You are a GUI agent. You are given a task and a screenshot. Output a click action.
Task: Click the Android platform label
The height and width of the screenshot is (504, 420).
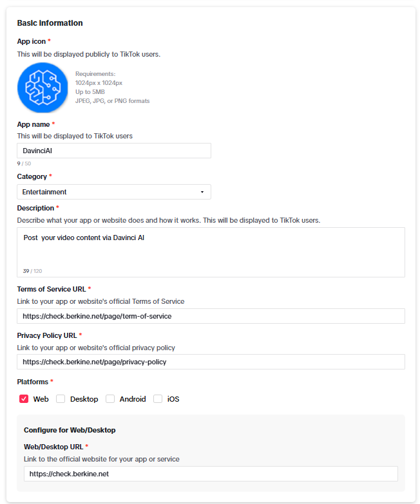[x=133, y=399]
